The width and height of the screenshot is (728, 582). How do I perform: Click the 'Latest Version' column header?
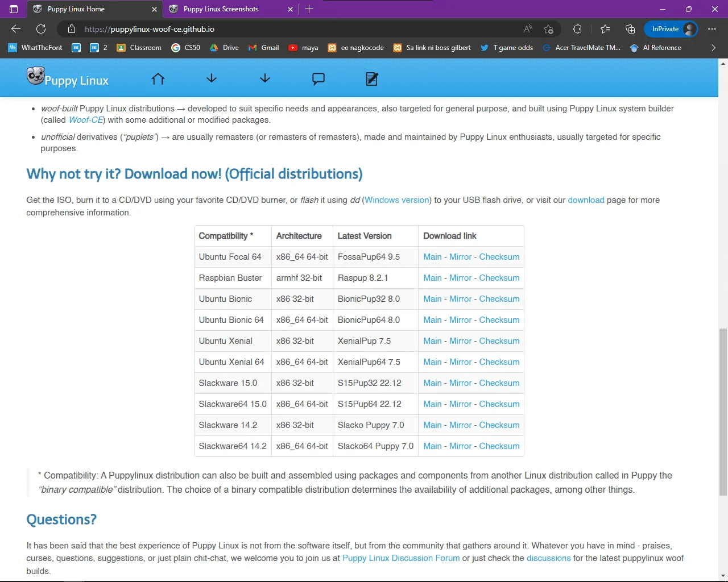pyautogui.click(x=375, y=236)
